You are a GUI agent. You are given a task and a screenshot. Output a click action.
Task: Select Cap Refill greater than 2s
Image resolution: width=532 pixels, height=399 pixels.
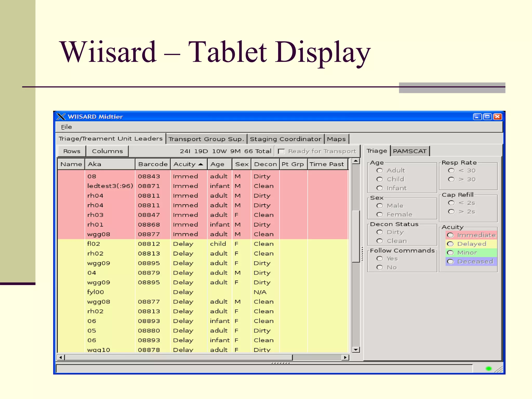(x=451, y=212)
